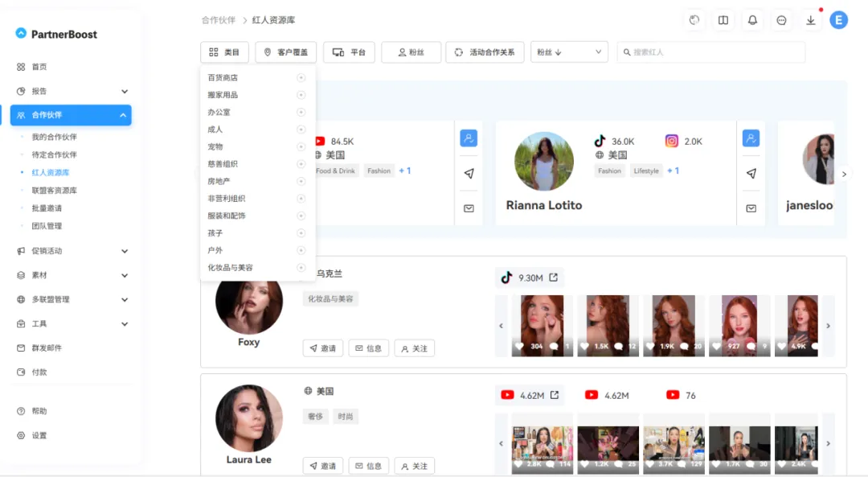The width and height of the screenshot is (868, 477).
Task: Open Foxy's first video thumbnail with 304 likes
Action: pyautogui.click(x=542, y=326)
